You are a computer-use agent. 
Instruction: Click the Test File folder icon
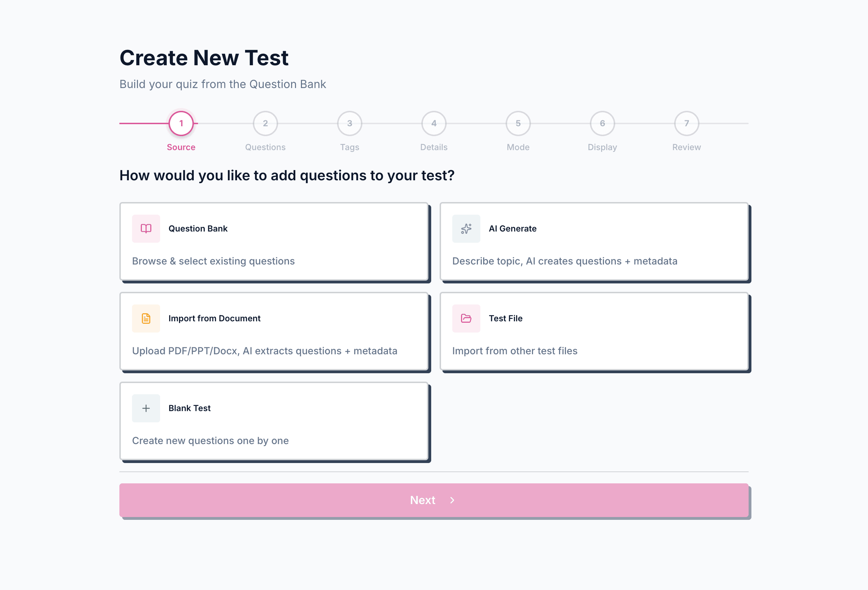(466, 318)
